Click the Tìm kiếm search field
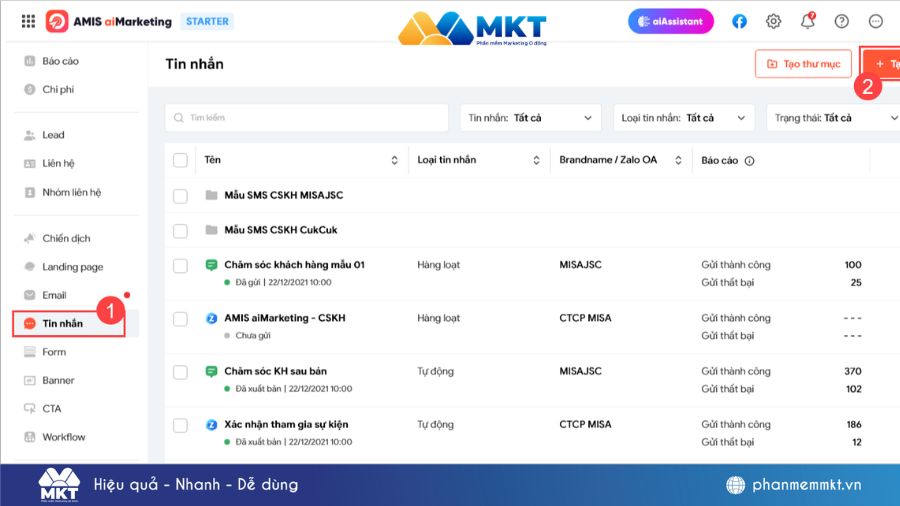The image size is (900, 506). coord(307,118)
